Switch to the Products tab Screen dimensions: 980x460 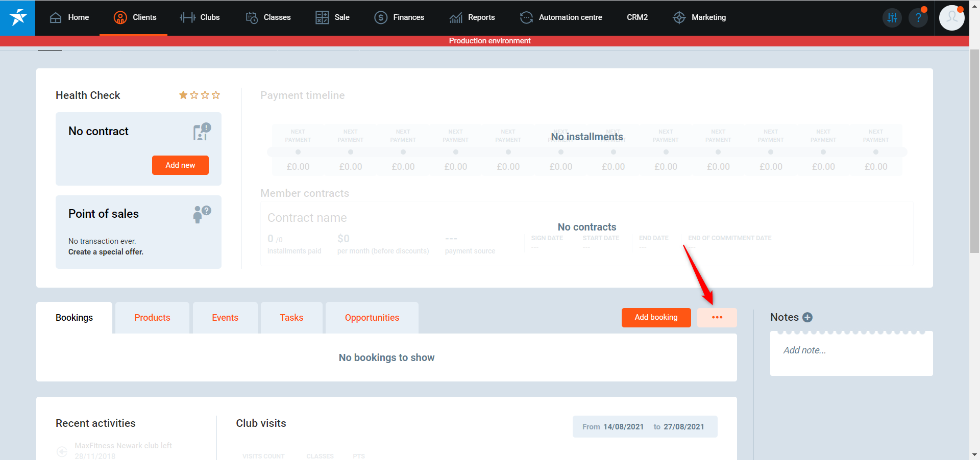pos(152,318)
